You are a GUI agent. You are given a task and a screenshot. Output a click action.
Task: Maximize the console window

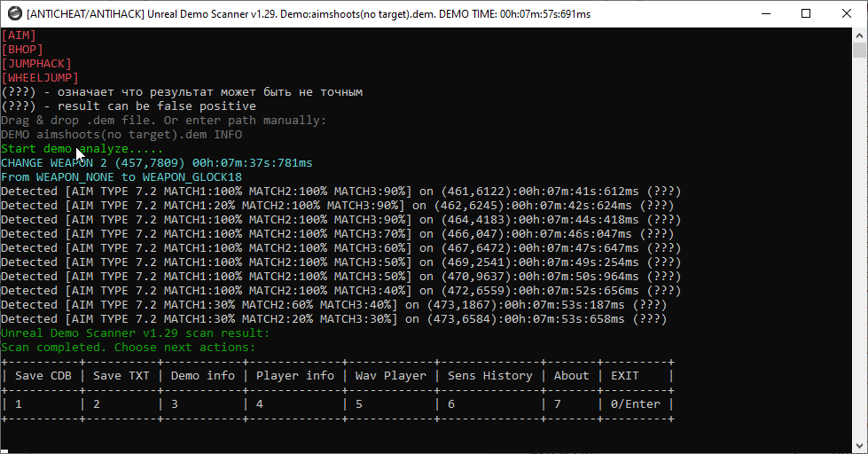pos(806,13)
